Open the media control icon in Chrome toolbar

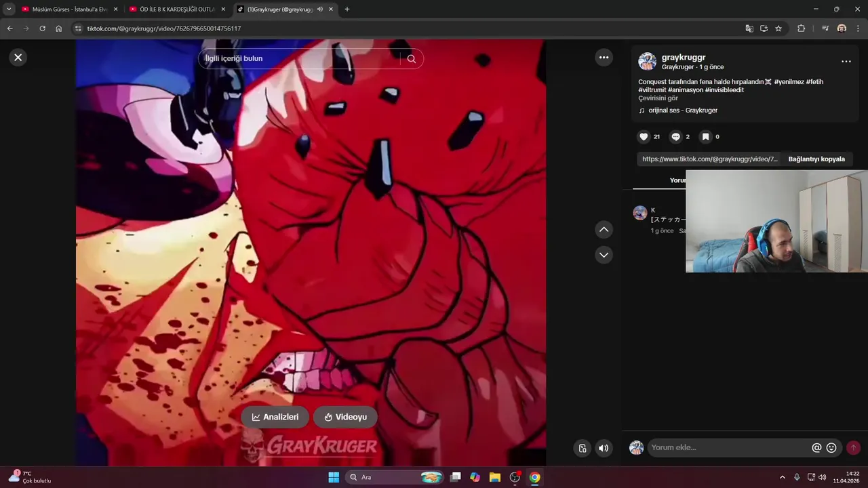click(x=825, y=28)
